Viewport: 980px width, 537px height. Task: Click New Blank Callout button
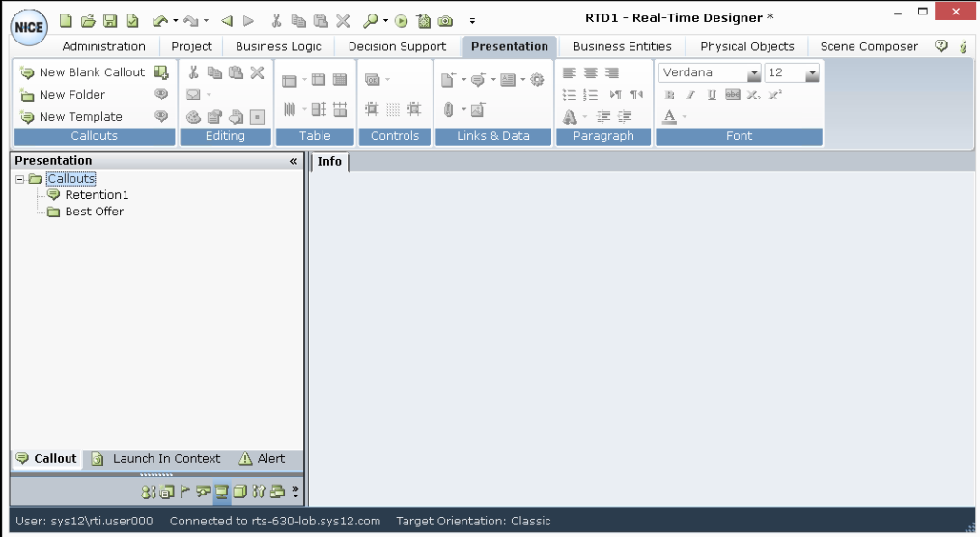(x=83, y=72)
